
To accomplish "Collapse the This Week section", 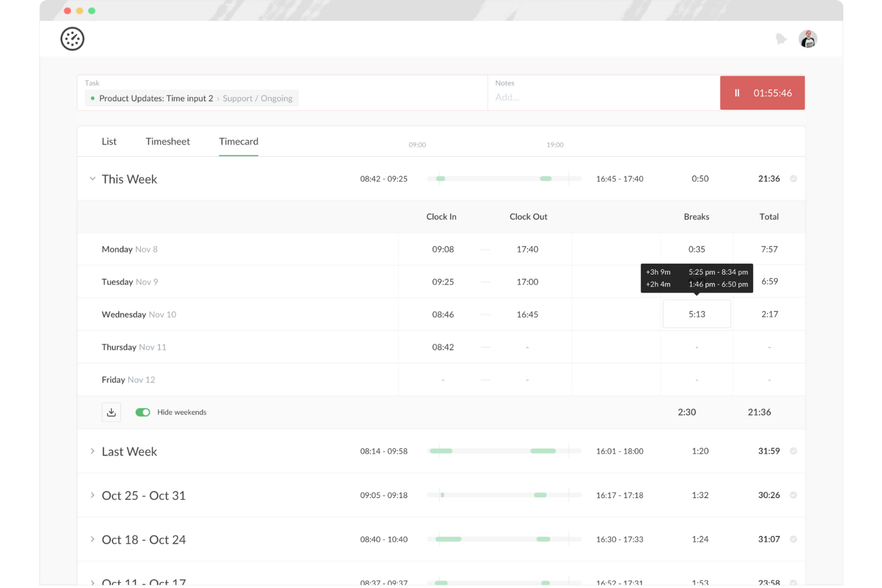I will [x=92, y=178].
